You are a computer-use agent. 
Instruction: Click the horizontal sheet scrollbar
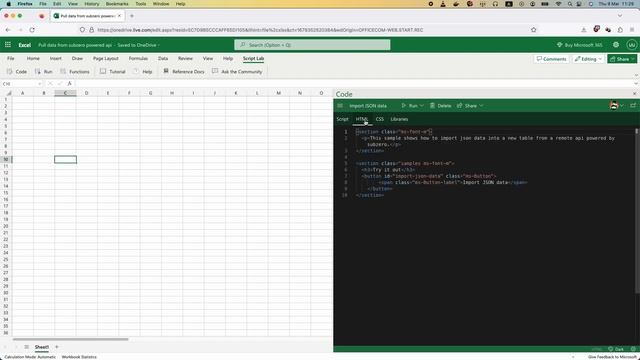pyautogui.click(x=70, y=339)
